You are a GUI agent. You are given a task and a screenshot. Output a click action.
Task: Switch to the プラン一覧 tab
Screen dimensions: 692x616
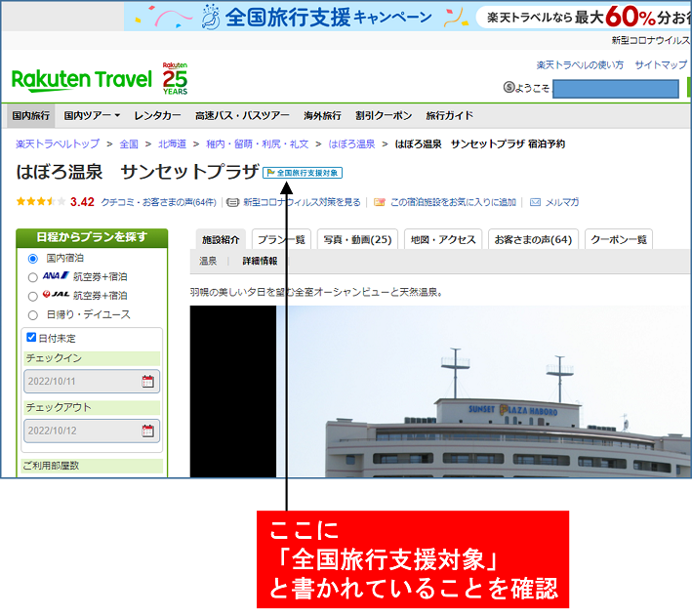[x=281, y=239]
